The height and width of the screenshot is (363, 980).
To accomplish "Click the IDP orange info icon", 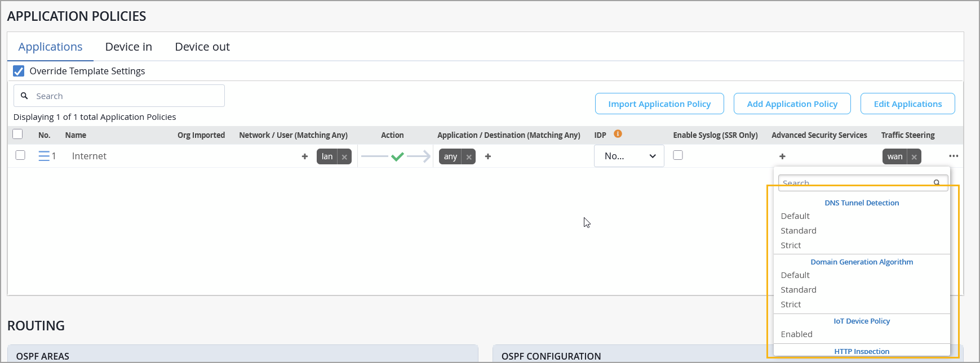I will tap(618, 134).
